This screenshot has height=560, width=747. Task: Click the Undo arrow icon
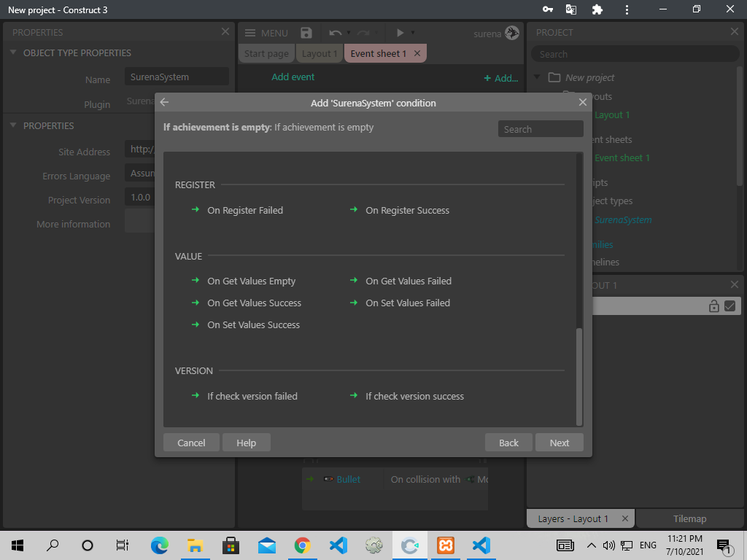coord(336,33)
